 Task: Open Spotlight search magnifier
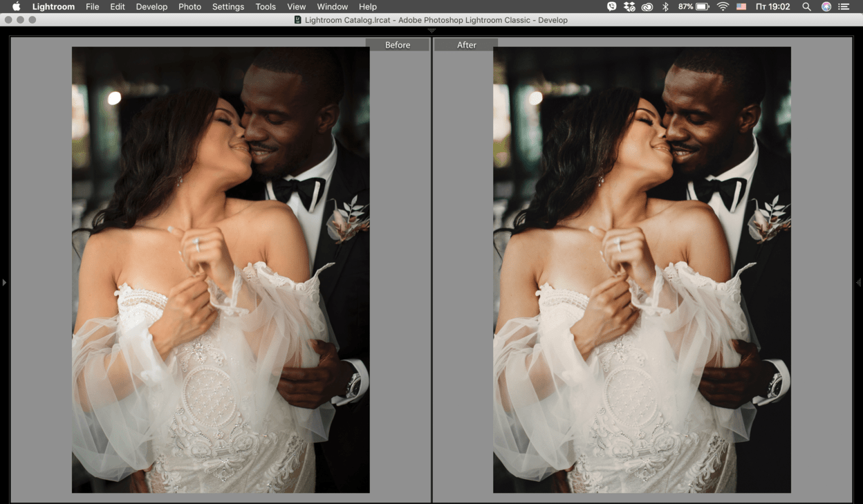tap(806, 6)
